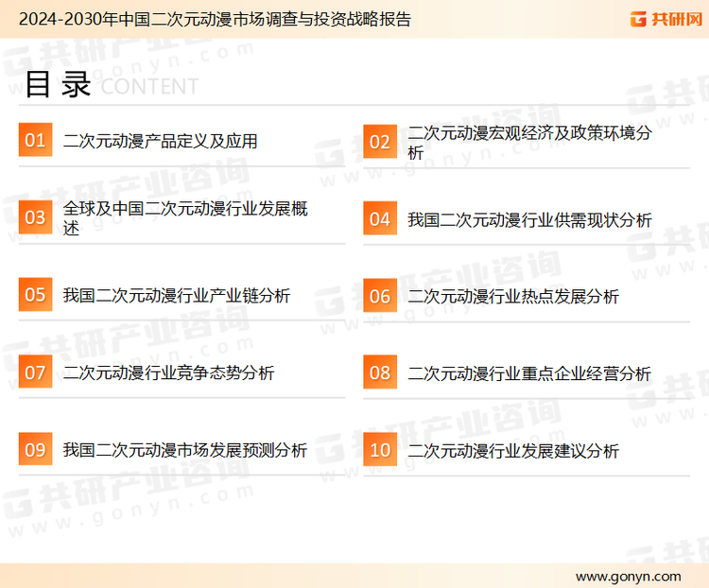This screenshot has height=588, width=709.
Task: Select 我国二次元动漫行业供需现状分析 entry
Action: tap(529, 220)
